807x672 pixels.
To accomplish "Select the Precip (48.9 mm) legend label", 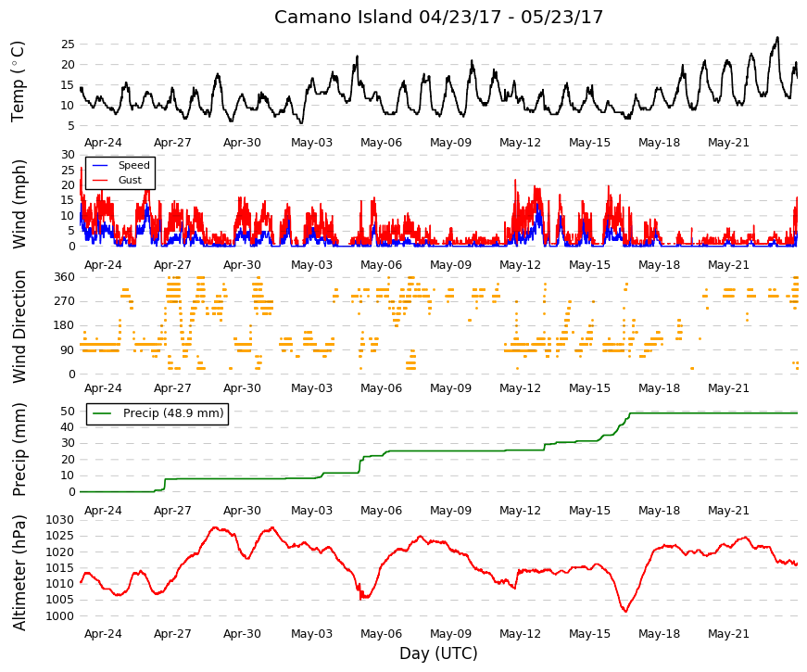I will (x=173, y=413).
